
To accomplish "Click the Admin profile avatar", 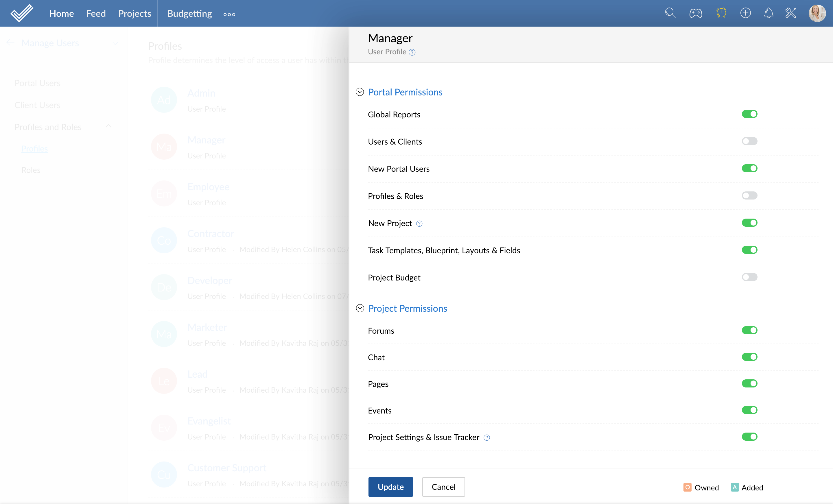I will tap(164, 100).
